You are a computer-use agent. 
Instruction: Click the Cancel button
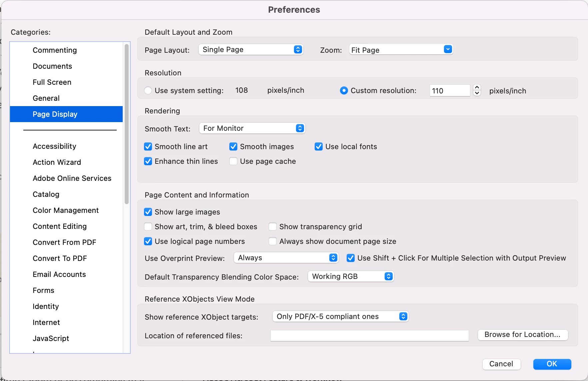coord(501,364)
